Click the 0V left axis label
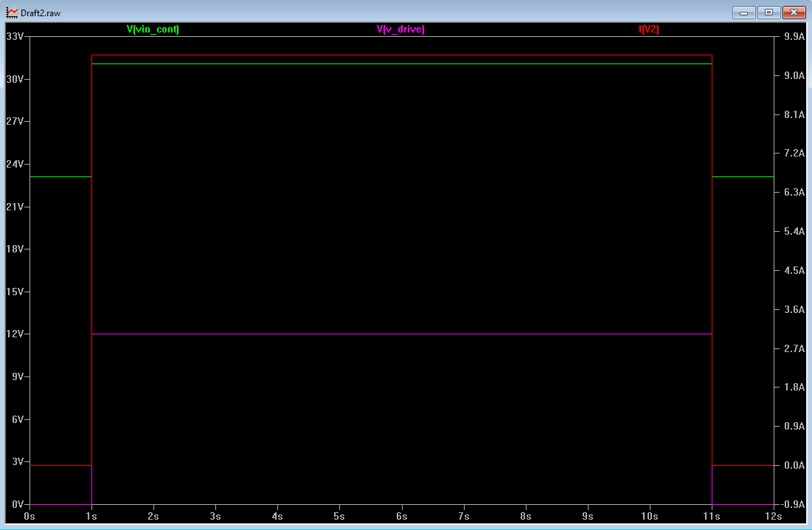This screenshot has height=530, width=812. click(x=18, y=503)
